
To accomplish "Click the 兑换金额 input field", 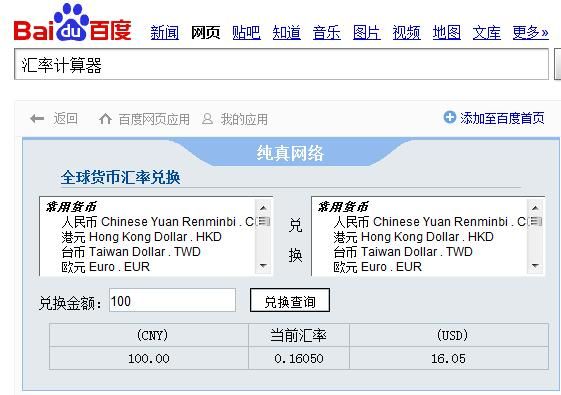I will pos(172,300).
